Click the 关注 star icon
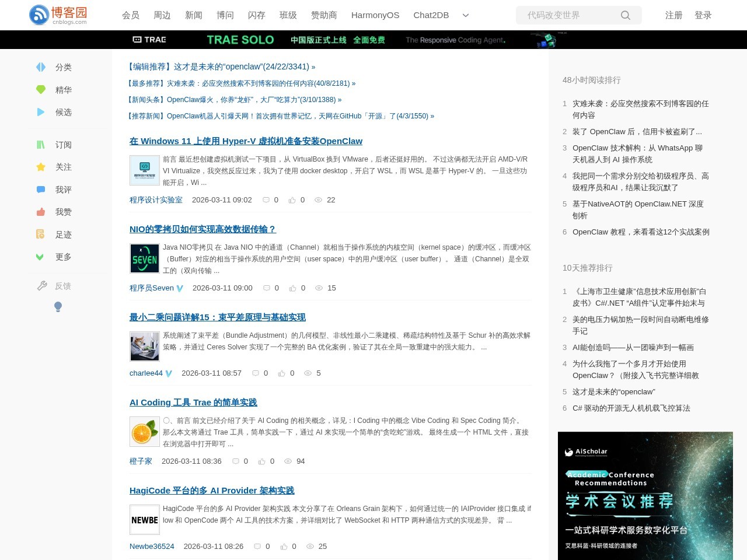This screenshot has height=560, width=747. (x=41, y=167)
